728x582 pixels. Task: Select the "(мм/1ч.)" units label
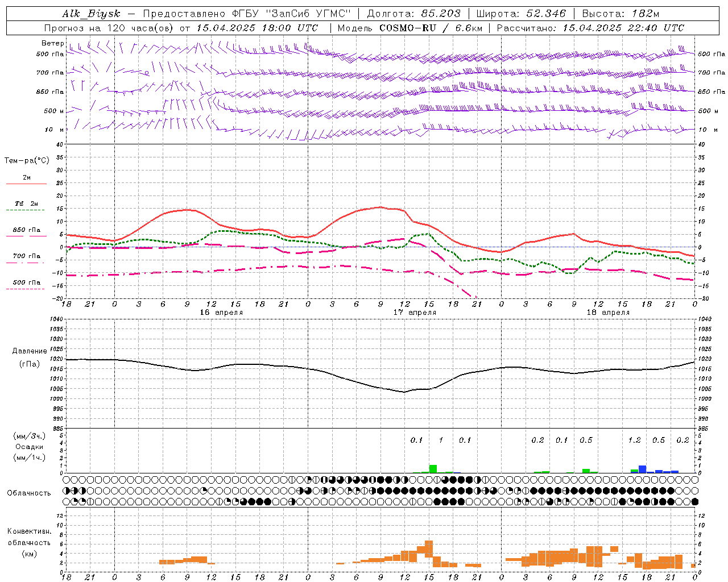coord(30,458)
